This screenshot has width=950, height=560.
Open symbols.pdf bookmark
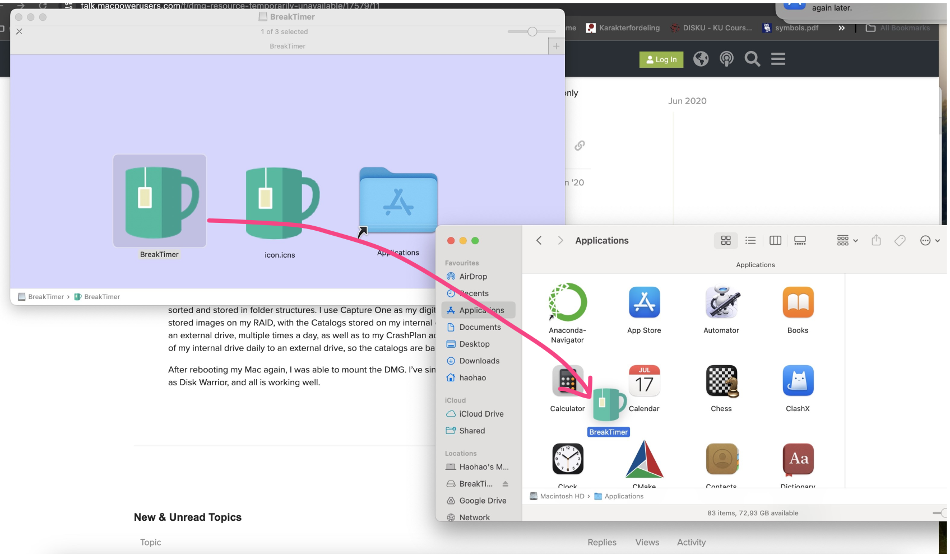(x=790, y=28)
